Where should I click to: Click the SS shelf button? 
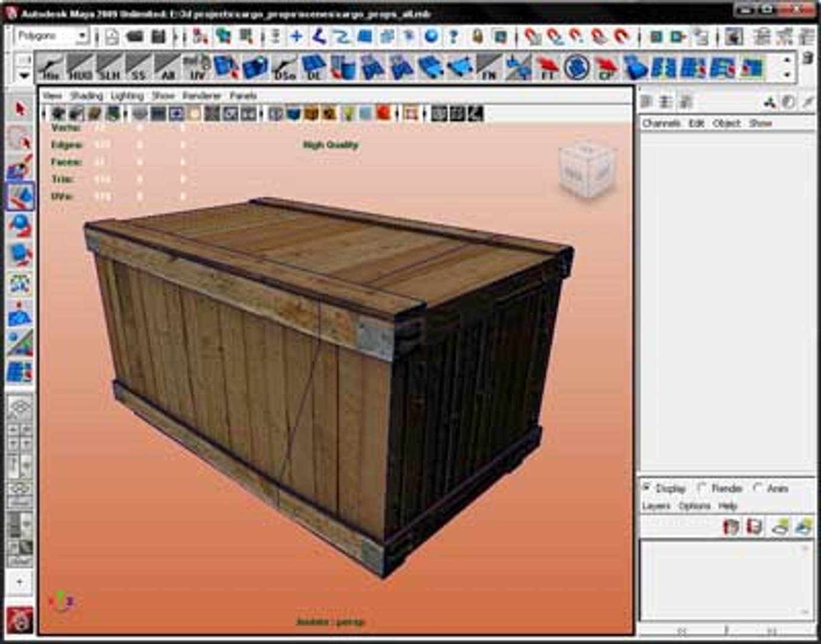click(x=138, y=67)
